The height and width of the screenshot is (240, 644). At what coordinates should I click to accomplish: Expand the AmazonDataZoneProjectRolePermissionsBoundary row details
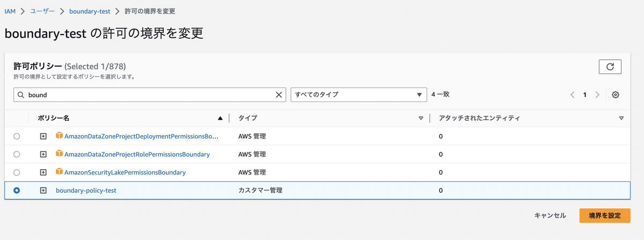tap(43, 154)
